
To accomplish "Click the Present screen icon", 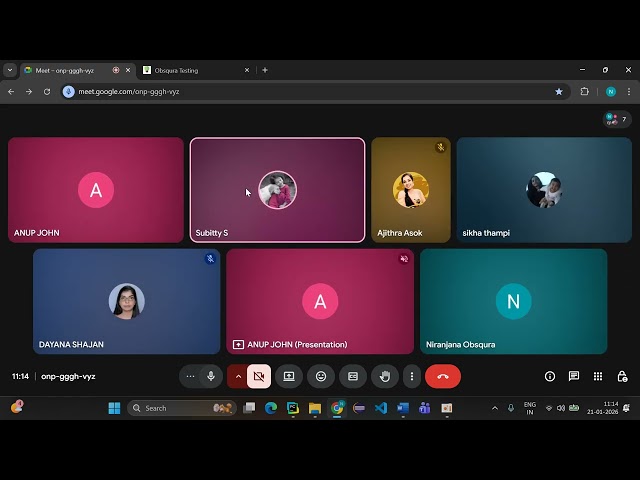I will pyautogui.click(x=289, y=376).
